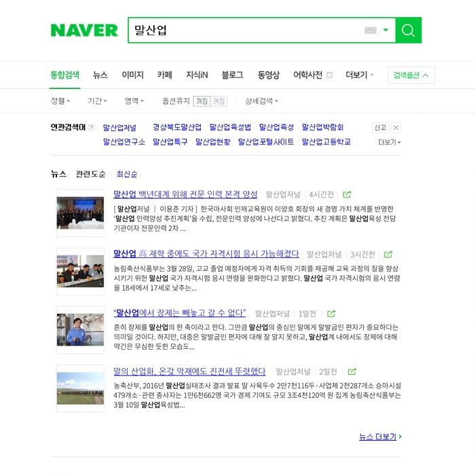Open the 영역 dropdown
475x476 pixels.
[x=134, y=100]
